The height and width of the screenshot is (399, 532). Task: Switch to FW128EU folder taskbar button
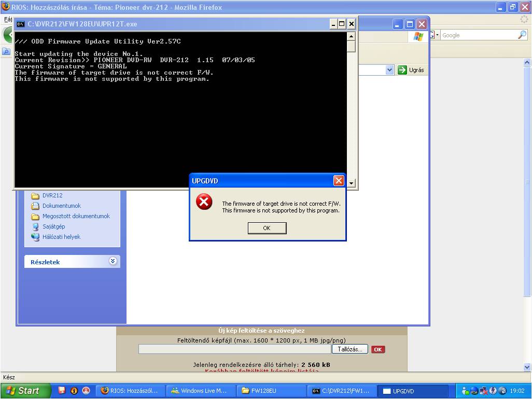(271, 391)
